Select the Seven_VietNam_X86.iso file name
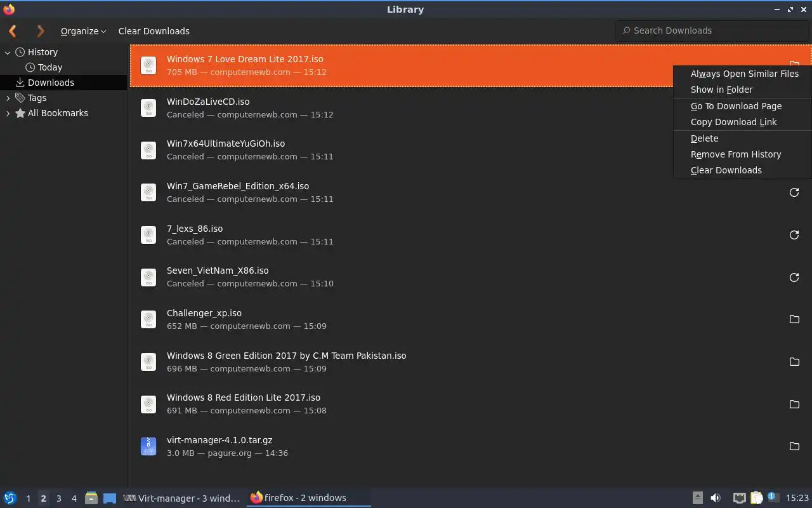Image resolution: width=812 pixels, height=508 pixels. 218,271
